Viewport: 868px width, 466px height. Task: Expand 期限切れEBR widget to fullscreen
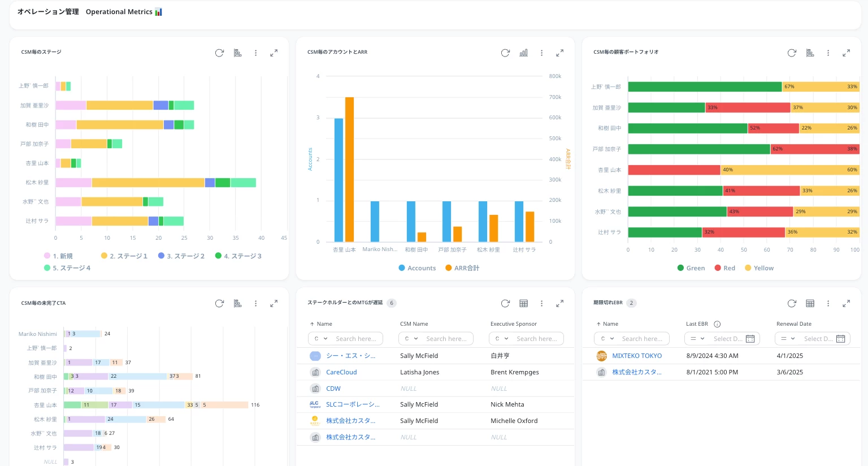pyautogui.click(x=846, y=303)
